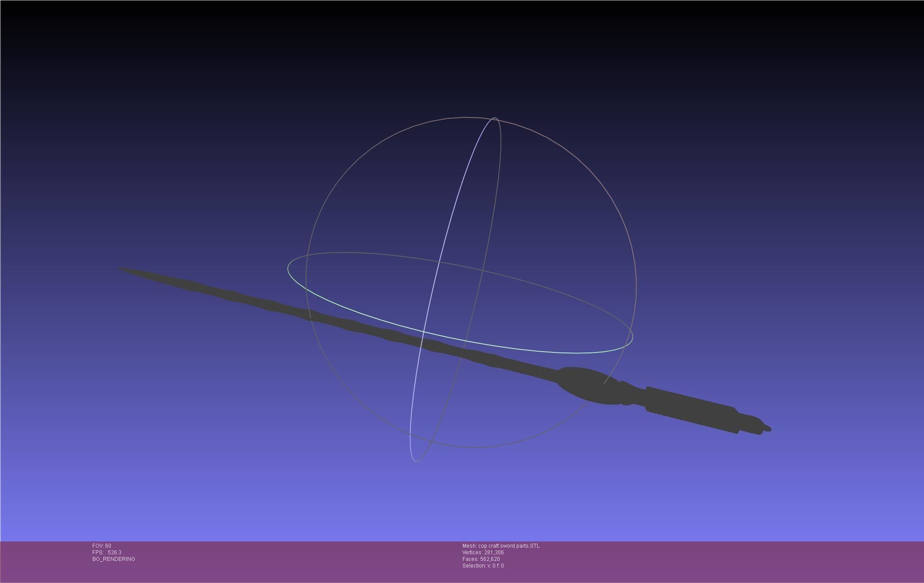Click the Mesh: cop craft sword parts.STL text

coord(501,546)
